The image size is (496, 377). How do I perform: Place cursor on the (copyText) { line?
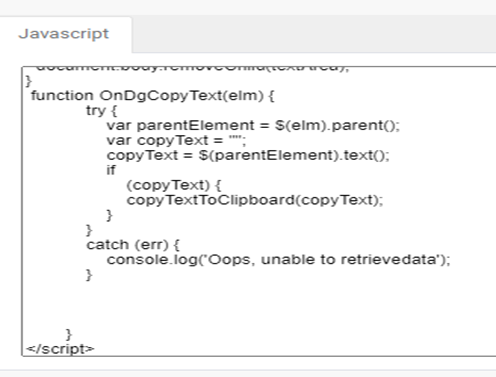click(174, 185)
